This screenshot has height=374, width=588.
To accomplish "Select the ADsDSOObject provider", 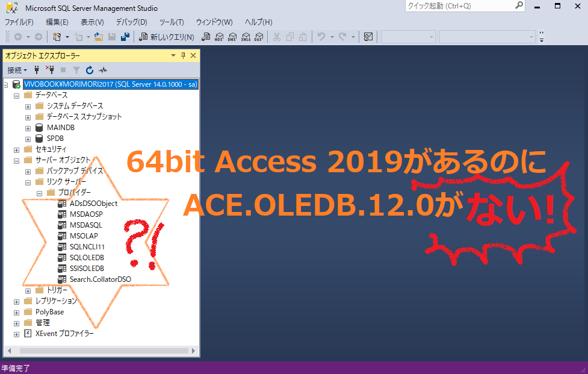I will click(93, 204).
